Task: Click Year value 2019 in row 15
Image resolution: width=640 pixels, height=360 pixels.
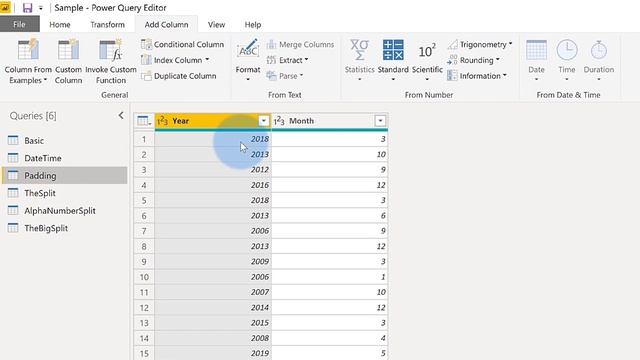Action: click(213, 353)
